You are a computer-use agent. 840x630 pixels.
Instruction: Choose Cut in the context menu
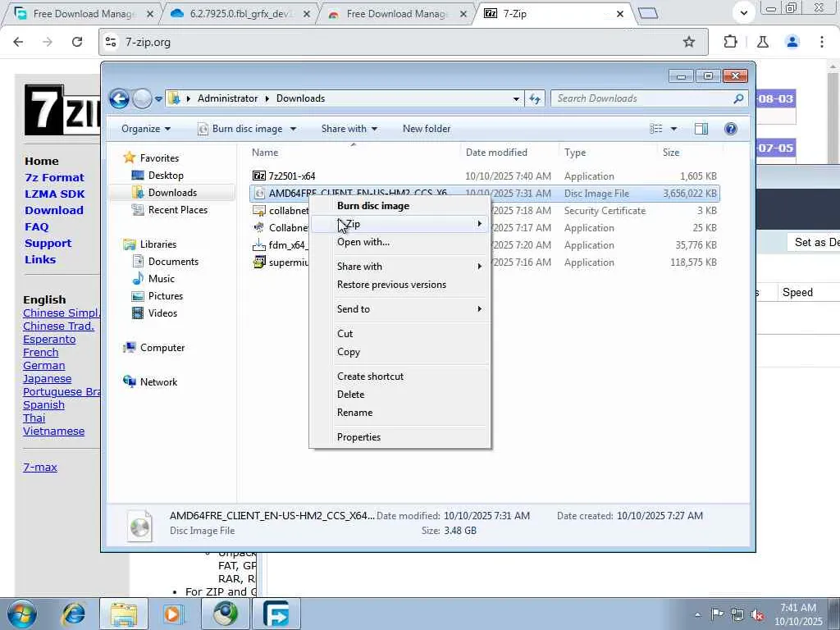click(399, 334)
